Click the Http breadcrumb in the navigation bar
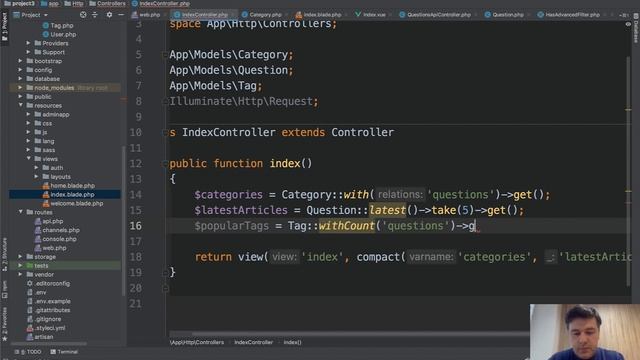Screen dimensions: 640x360 tap(74, 4)
